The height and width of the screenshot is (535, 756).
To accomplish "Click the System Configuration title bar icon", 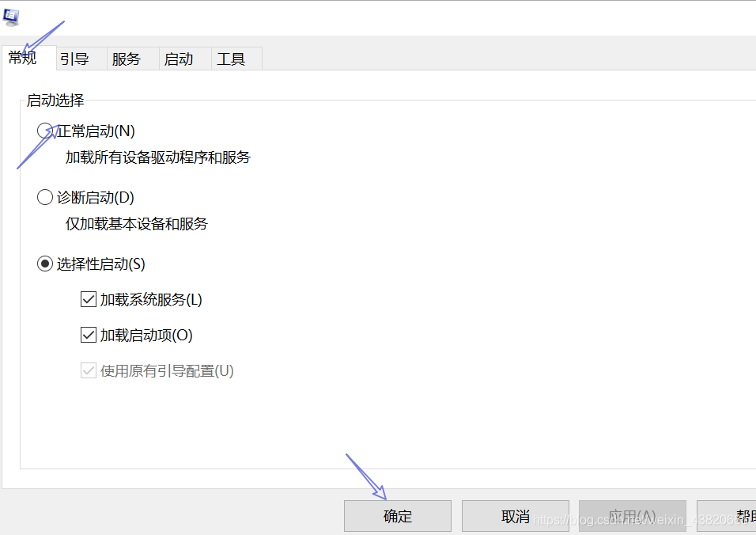I will (x=10, y=17).
